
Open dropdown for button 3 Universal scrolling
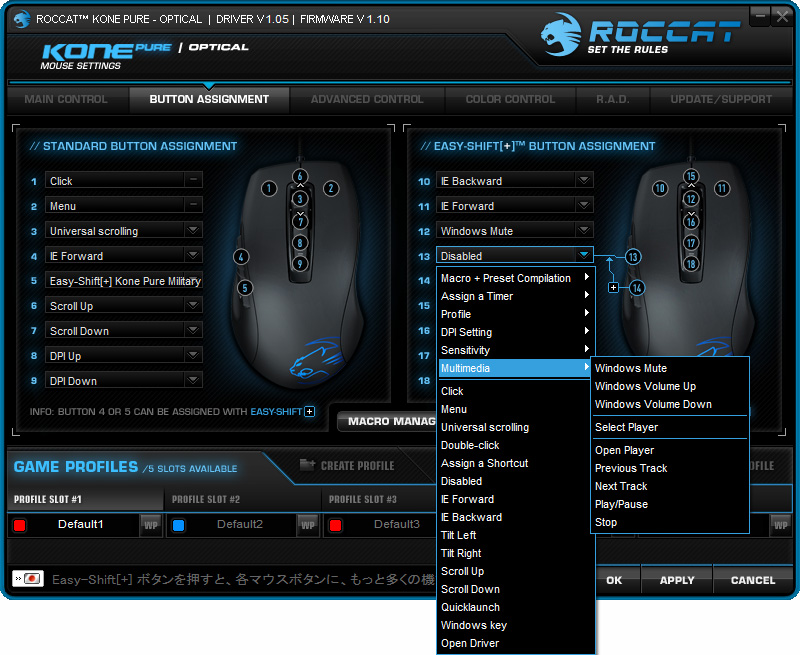pyautogui.click(x=193, y=231)
